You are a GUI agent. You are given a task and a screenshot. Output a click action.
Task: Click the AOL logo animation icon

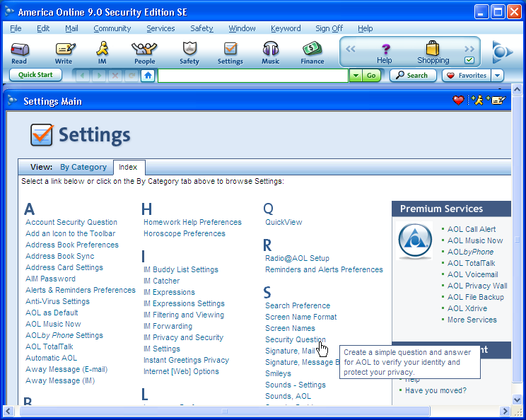pyautogui.click(x=503, y=52)
